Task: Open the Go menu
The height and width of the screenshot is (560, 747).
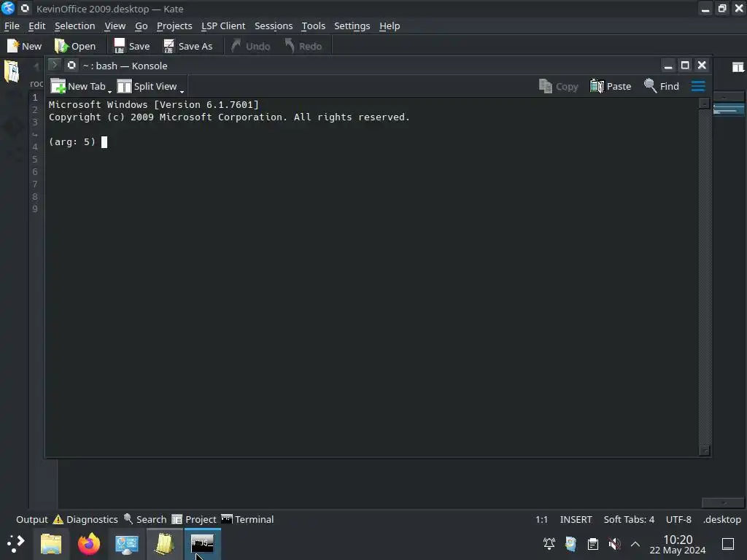Action: [141, 26]
